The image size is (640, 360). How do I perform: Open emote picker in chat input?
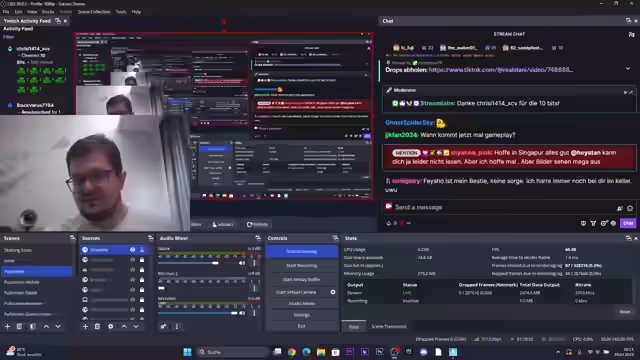coord(630,208)
